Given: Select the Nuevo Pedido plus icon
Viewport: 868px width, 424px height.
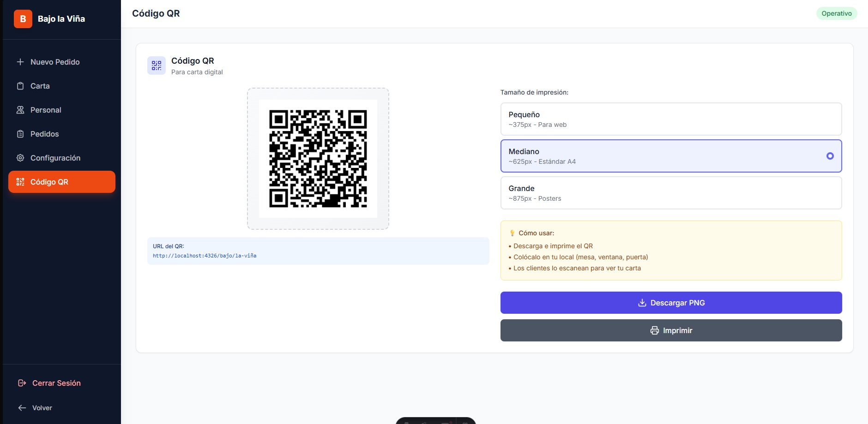Looking at the screenshot, I should tap(20, 62).
